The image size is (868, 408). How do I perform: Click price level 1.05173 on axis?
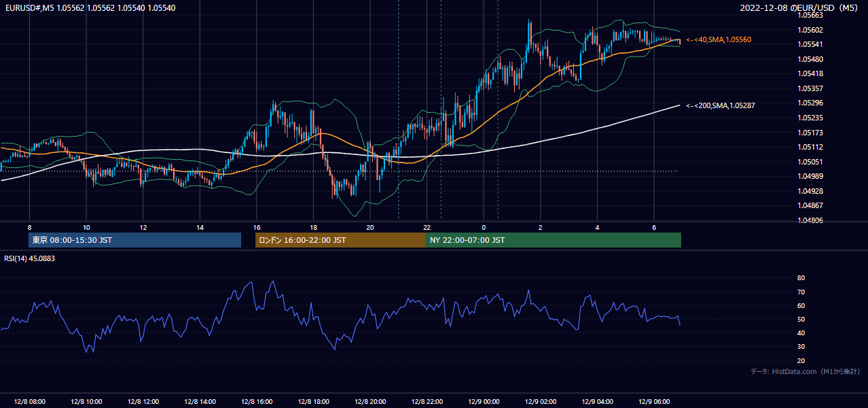coord(809,133)
